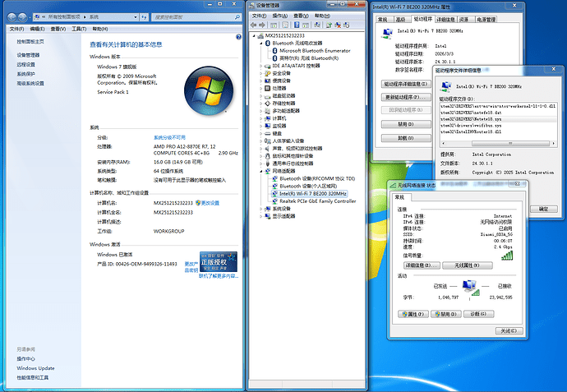
Task: Open the 工具(T) menu in System window
Action: tap(79, 29)
